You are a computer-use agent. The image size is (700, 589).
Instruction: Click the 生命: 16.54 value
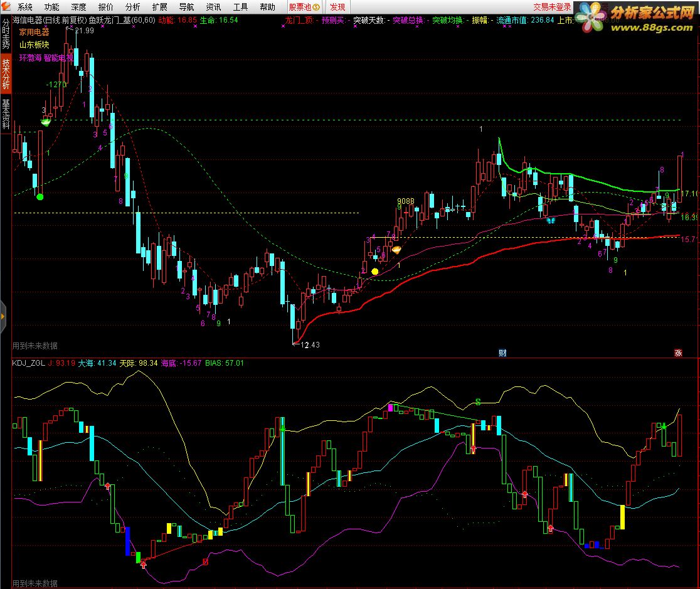pyautogui.click(x=219, y=20)
